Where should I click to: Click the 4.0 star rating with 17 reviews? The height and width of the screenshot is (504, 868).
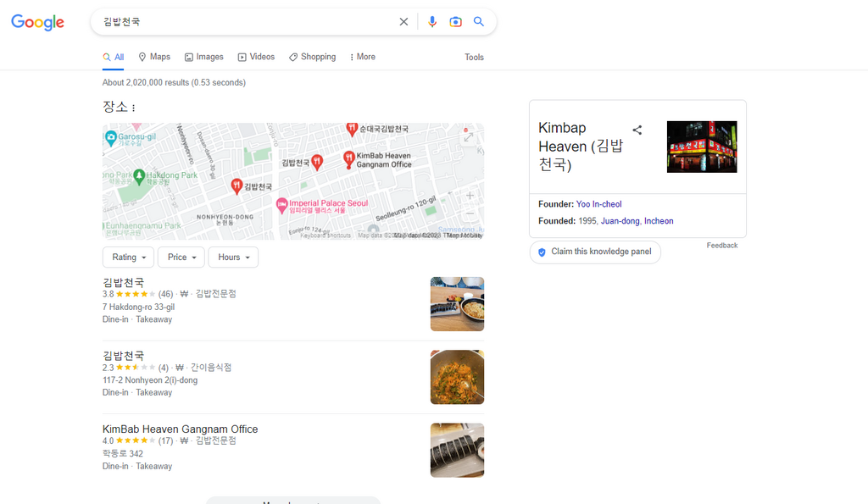[x=138, y=441]
